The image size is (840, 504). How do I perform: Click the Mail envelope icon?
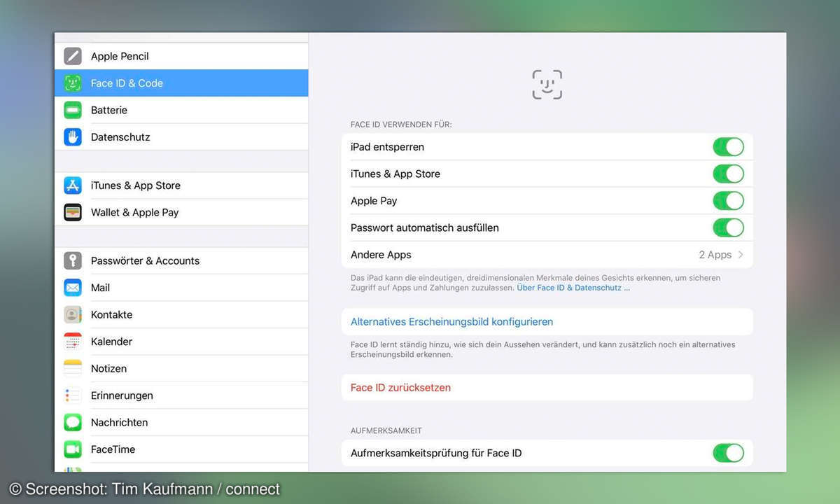pos(73,288)
